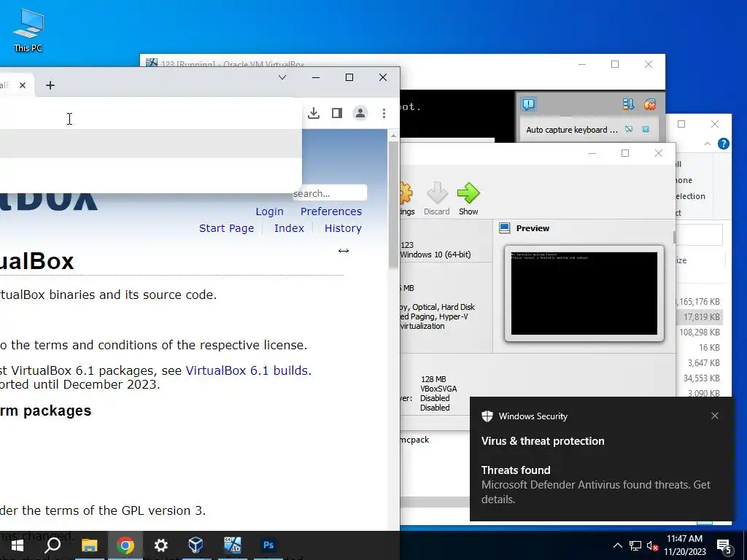This screenshot has width=747, height=560.
Task: Select the 17,819 KB file row
Action: pyautogui.click(x=700, y=316)
